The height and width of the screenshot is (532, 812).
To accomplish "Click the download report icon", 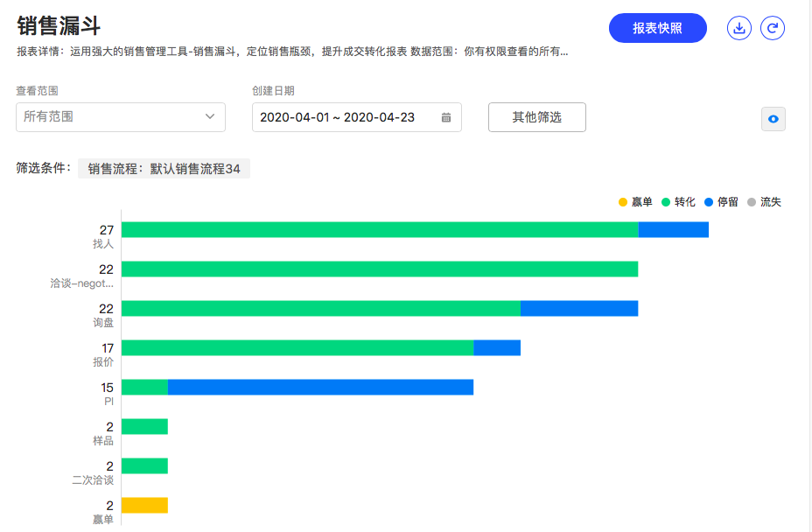I will pos(739,29).
